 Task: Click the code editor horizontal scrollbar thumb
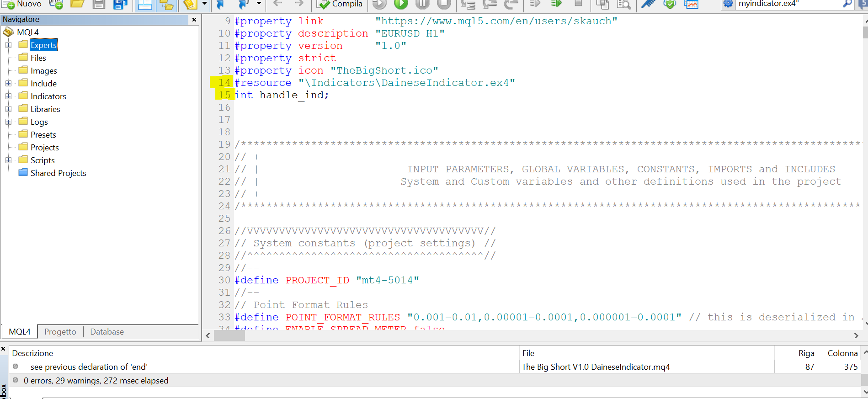tap(229, 335)
